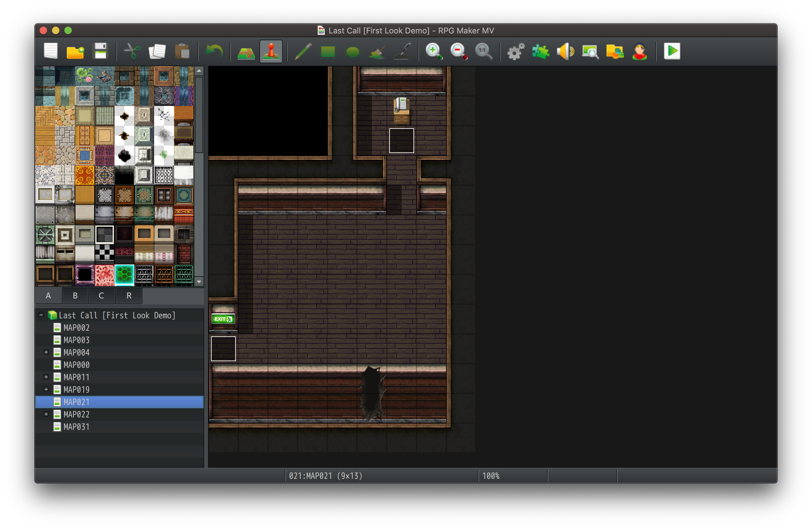The width and height of the screenshot is (812, 529).
Task: Click the 100% zoom status text
Action: pos(490,476)
